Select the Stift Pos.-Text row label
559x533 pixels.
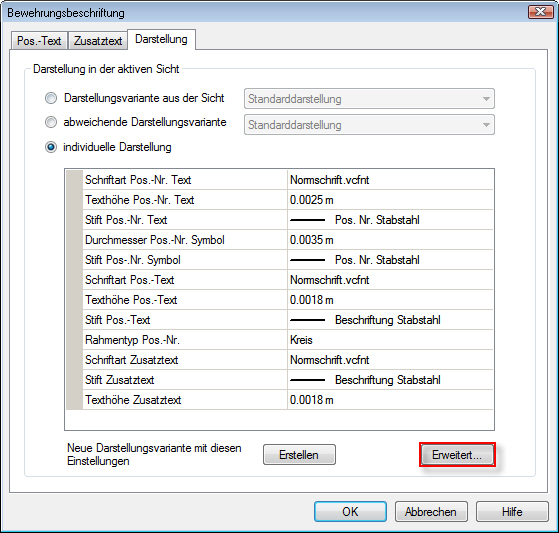[x=185, y=319]
